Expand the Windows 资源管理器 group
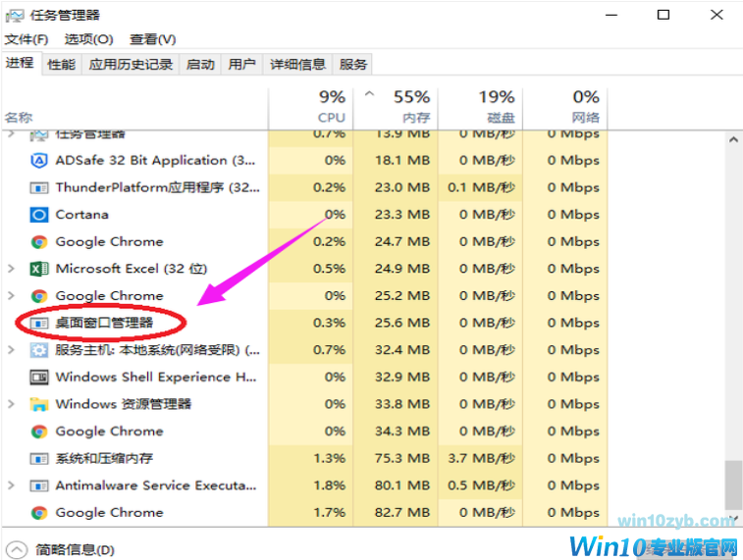Image resolution: width=743 pixels, height=560 pixels. point(12,404)
